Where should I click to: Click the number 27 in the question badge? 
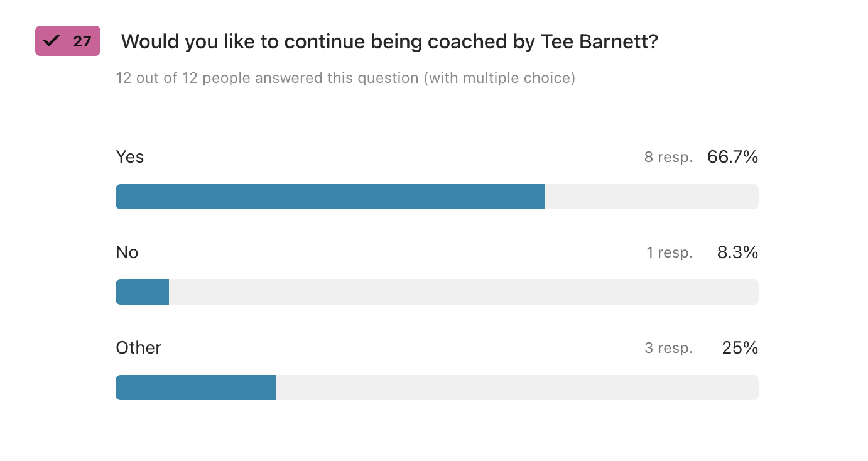(82, 41)
